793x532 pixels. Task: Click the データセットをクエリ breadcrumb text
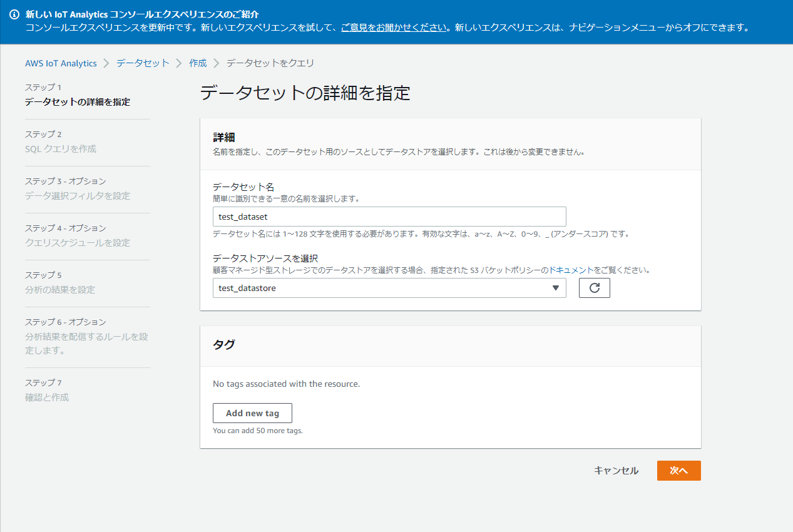pyautogui.click(x=270, y=63)
